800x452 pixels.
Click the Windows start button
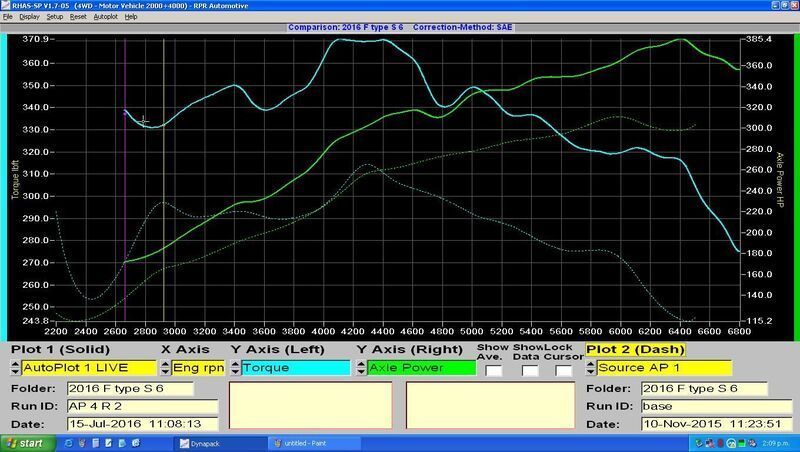(27, 441)
